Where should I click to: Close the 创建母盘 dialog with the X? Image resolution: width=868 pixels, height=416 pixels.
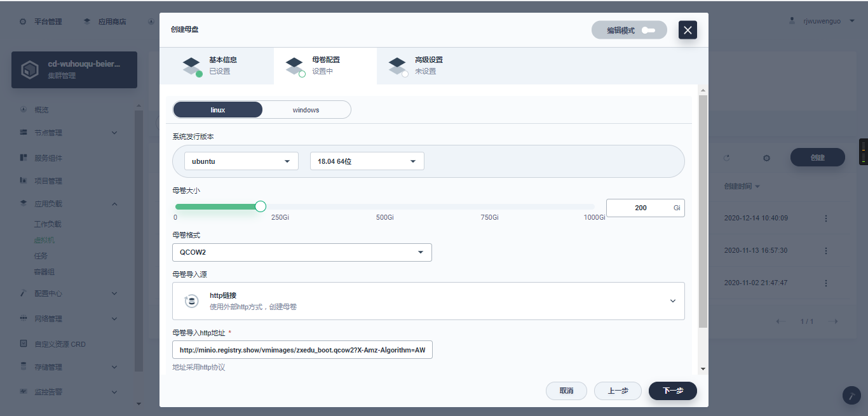688,30
